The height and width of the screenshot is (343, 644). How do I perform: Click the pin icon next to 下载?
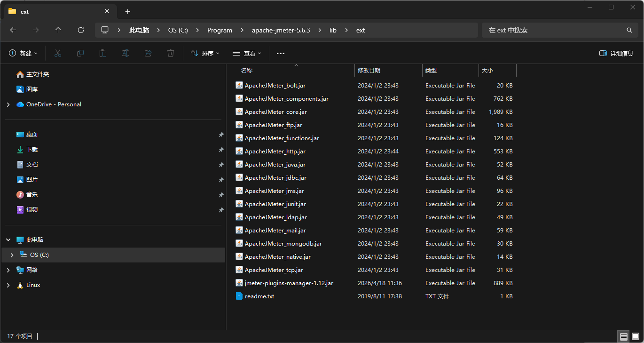221,150
